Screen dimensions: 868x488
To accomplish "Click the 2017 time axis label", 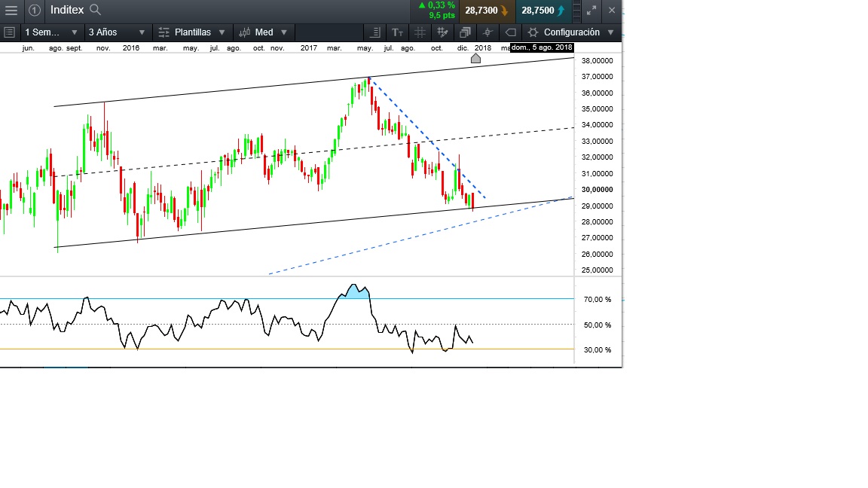I will point(309,48).
